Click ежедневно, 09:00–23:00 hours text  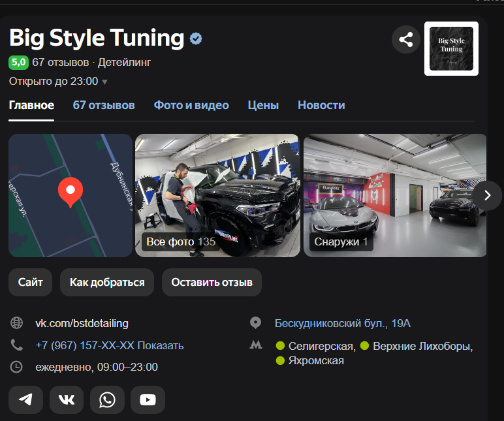[x=97, y=367]
